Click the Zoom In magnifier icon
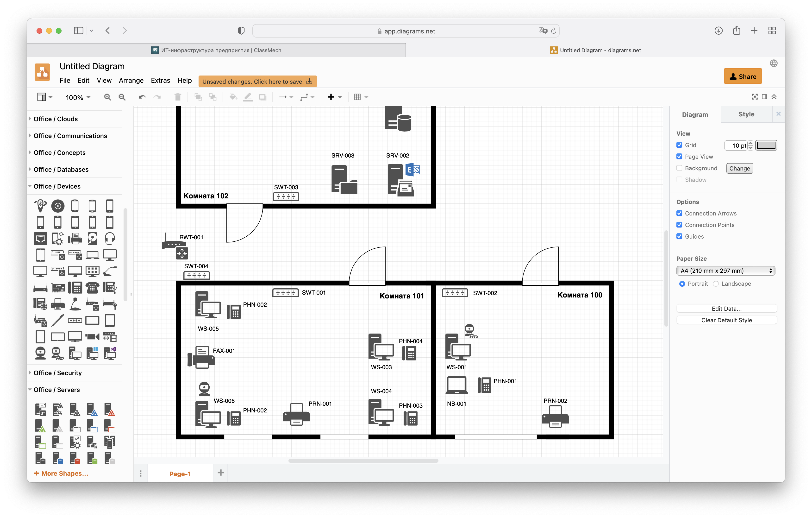812x518 pixels. point(107,97)
